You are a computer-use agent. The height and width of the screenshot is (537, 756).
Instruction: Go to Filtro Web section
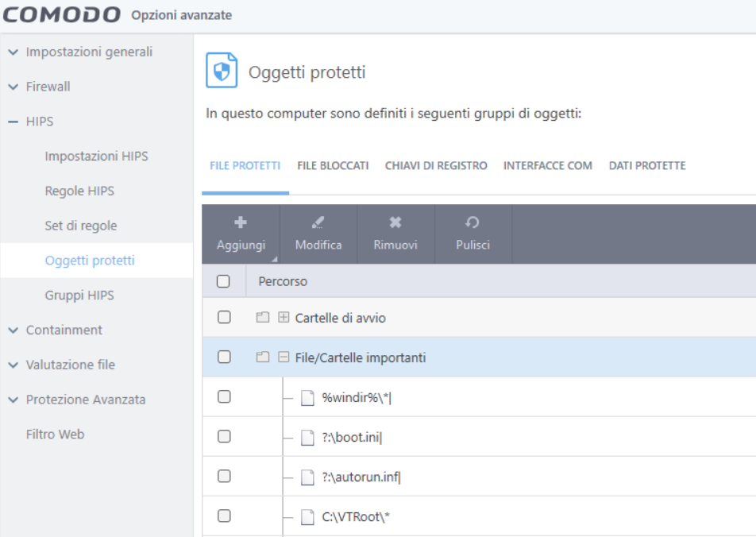(x=55, y=435)
